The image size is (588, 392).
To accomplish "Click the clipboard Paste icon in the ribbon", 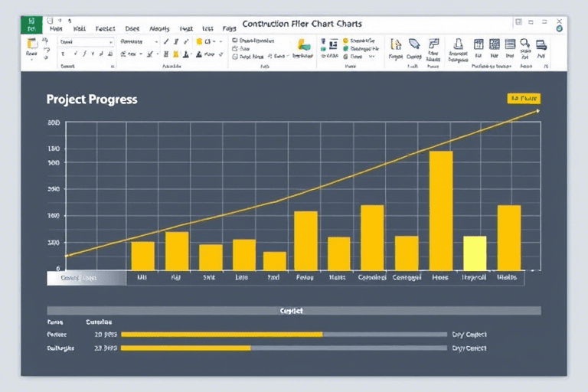I will pyautogui.click(x=32, y=44).
